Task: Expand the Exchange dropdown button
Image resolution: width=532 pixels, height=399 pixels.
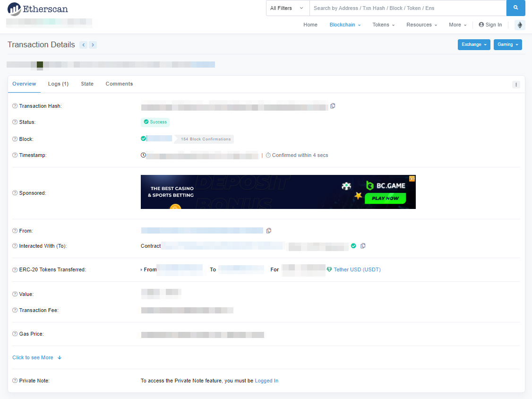Action: click(474, 44)
